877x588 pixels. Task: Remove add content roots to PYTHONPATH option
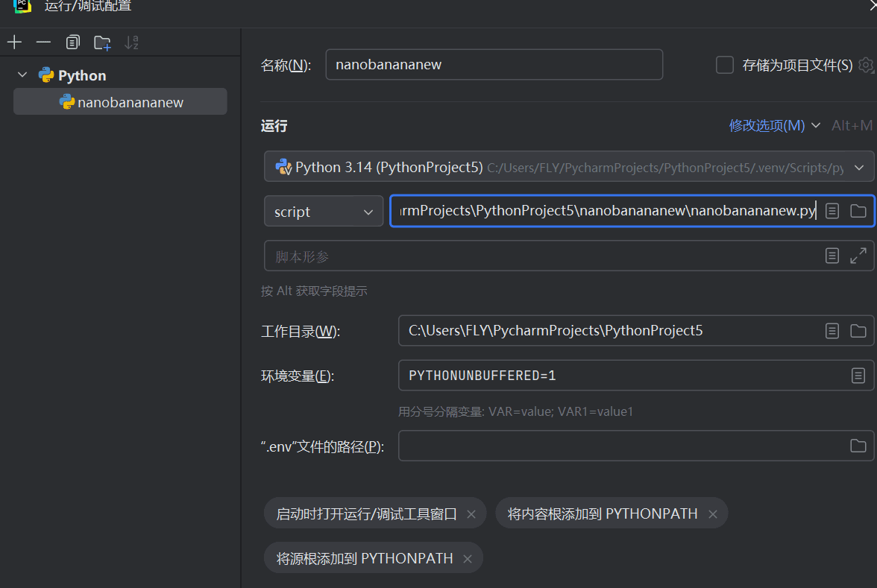point(713,514)
